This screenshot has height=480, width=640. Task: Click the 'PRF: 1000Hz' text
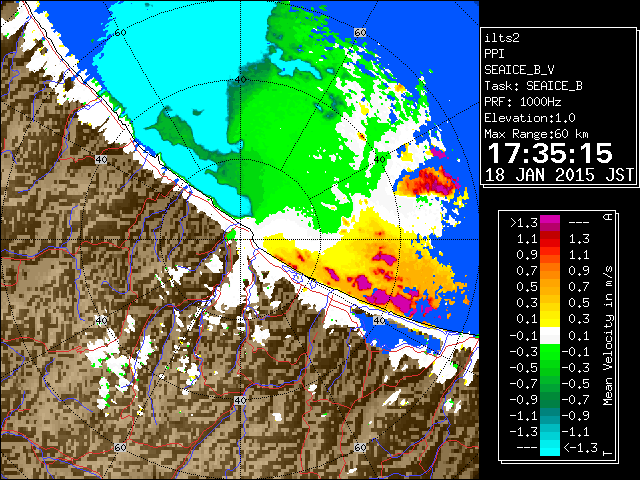(x=523, y=102)
